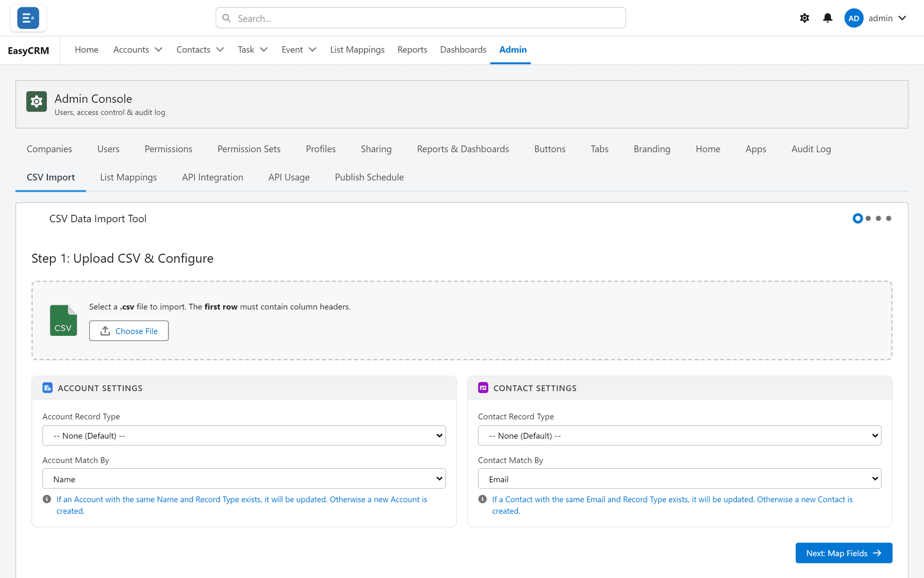This screenshot has width=924, height=578.
Task: Open Home in the top navigation
Action: (x=87, y=49)
